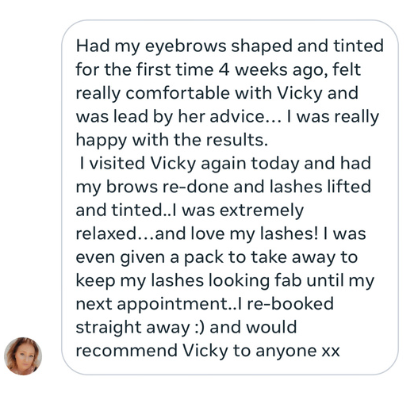
Task: Click the phrase "was lead by her advice"
Action: 170,116
